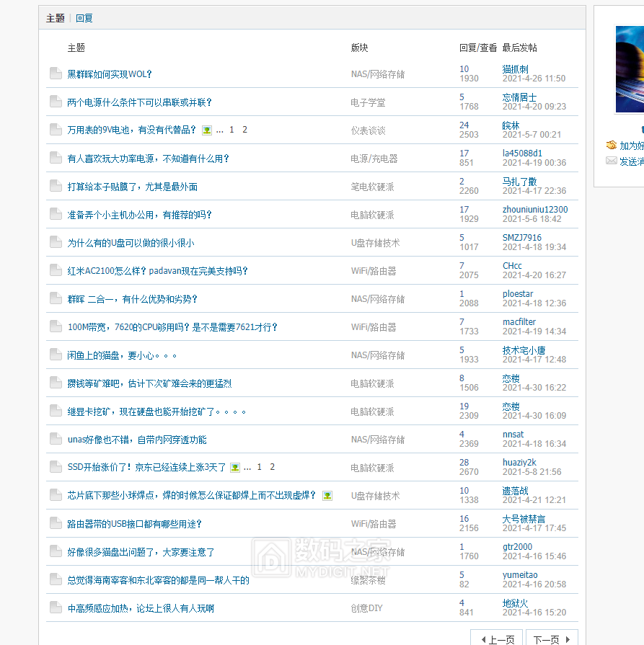Click image attachment icon on SSD开始涨价了 thread

click(234, 468)
